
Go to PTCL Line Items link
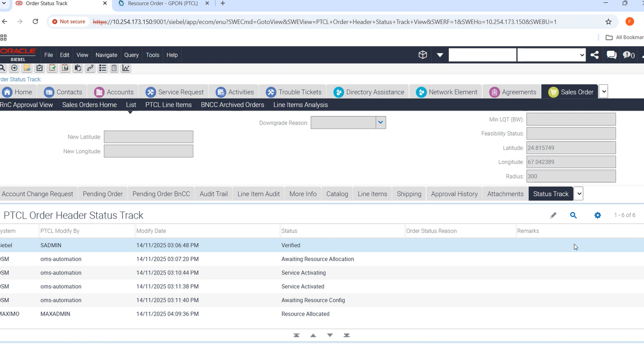click(168, 105)
